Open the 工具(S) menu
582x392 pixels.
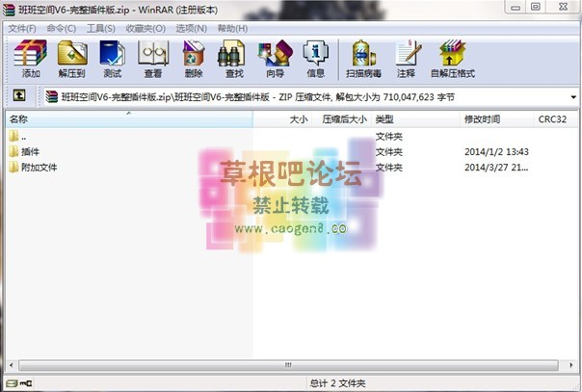click(100, 29)
